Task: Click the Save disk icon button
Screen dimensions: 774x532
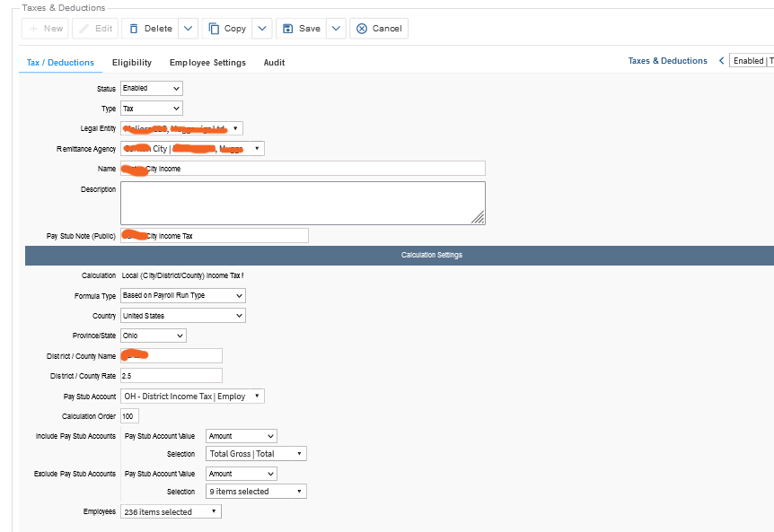Action: [x=301, y=29]
